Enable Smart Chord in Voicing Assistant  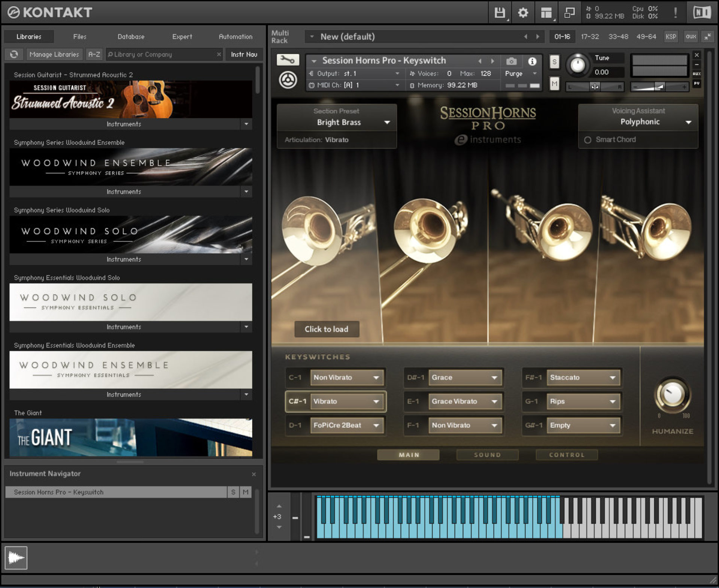pyautogui.click(x=588, y=139)
